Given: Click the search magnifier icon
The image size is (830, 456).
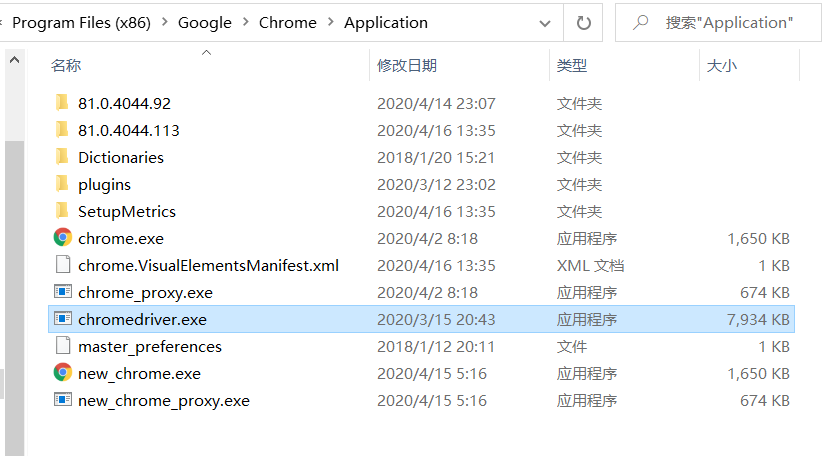Looking at the screenshot, I should pyautogui.click(x=640, y=22).
